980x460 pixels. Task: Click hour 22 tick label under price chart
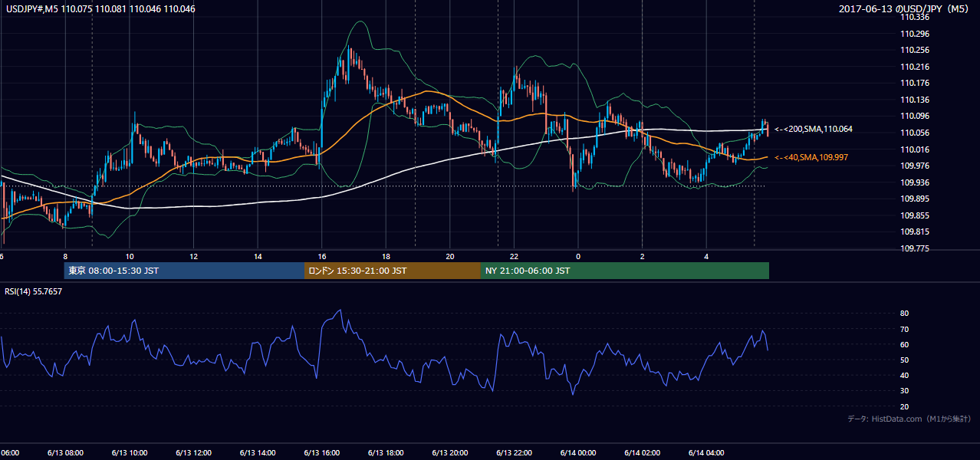pos(514,256)
